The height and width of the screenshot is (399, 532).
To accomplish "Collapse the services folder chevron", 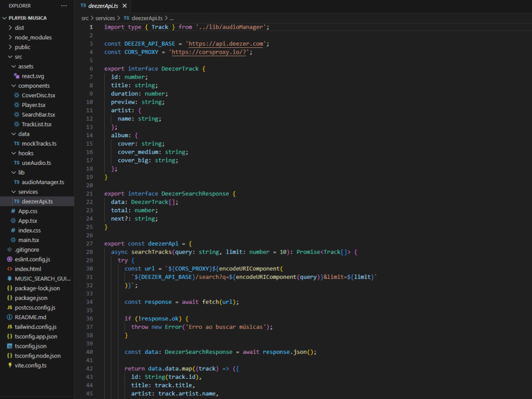I will point(14,192).
